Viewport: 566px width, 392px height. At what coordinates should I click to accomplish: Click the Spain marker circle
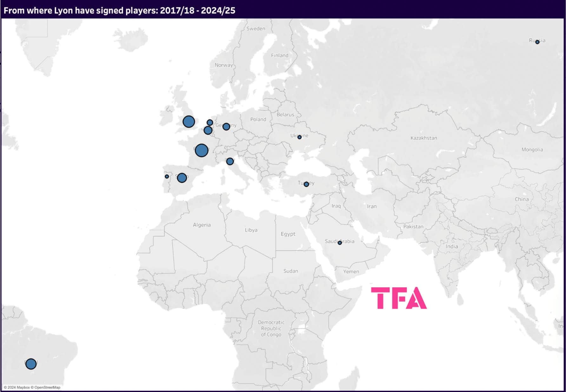tap(182, 178)
